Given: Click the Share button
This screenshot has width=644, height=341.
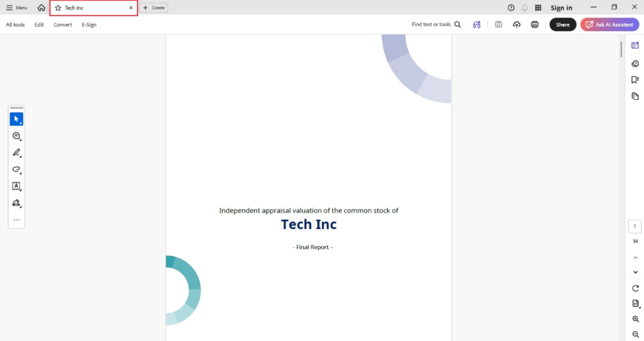Looking at the screenshot, I should [563, 24].
